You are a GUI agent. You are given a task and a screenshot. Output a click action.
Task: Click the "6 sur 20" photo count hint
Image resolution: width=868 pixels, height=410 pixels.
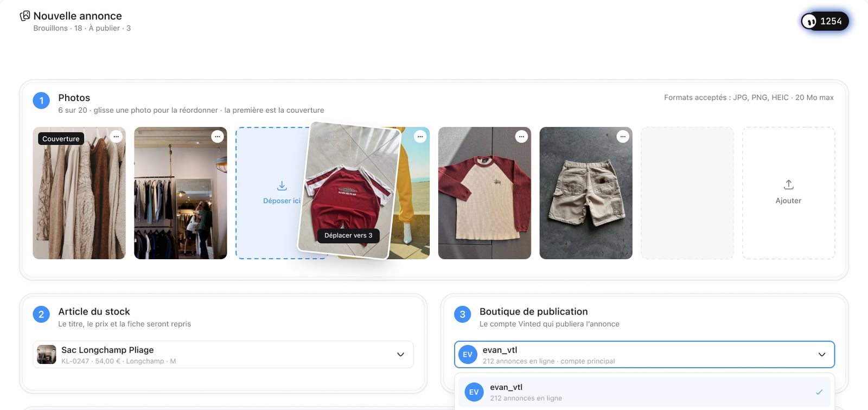tap(73, 110)
